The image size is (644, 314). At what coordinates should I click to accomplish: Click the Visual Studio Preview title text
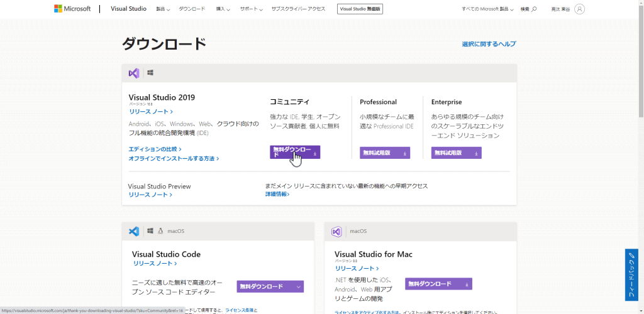pyautogui.click(x=159, y=187)
